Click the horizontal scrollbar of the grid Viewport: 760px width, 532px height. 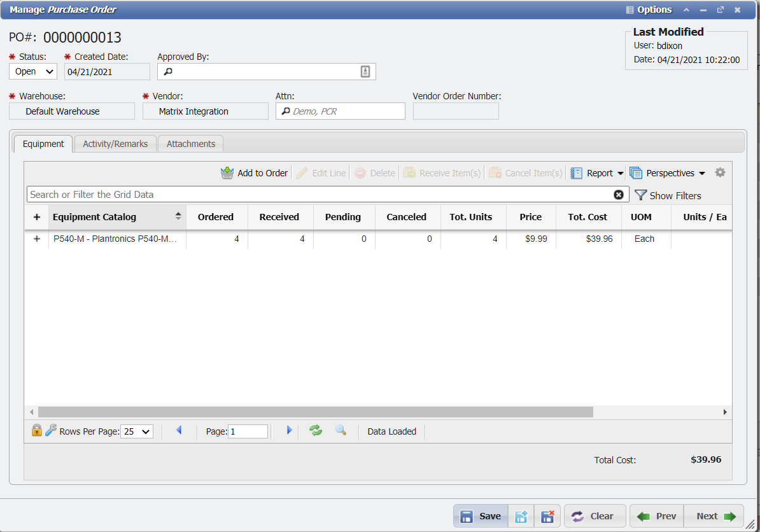point(315,412)
